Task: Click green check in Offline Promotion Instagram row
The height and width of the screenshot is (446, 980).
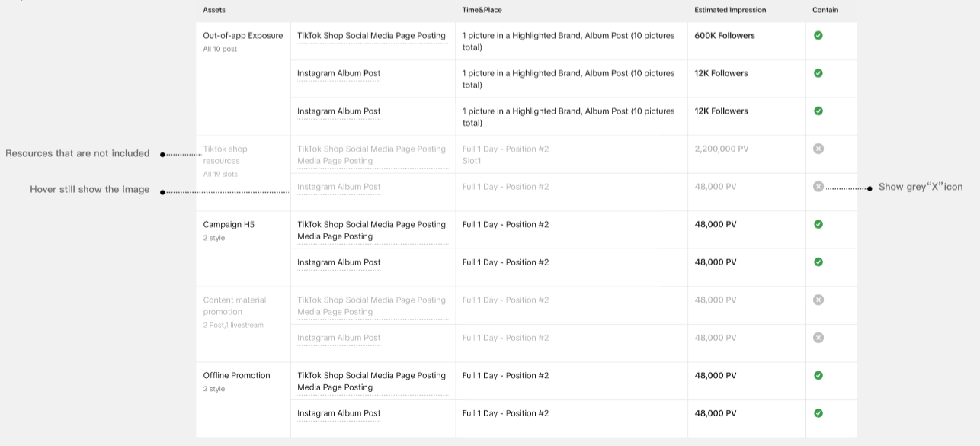Action: (x=818, y=413)
